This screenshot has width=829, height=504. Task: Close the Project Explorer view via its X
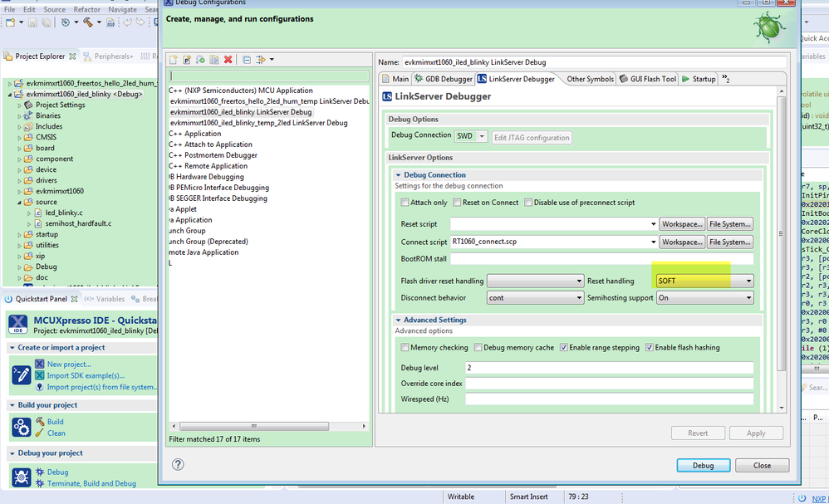(72, 56)
